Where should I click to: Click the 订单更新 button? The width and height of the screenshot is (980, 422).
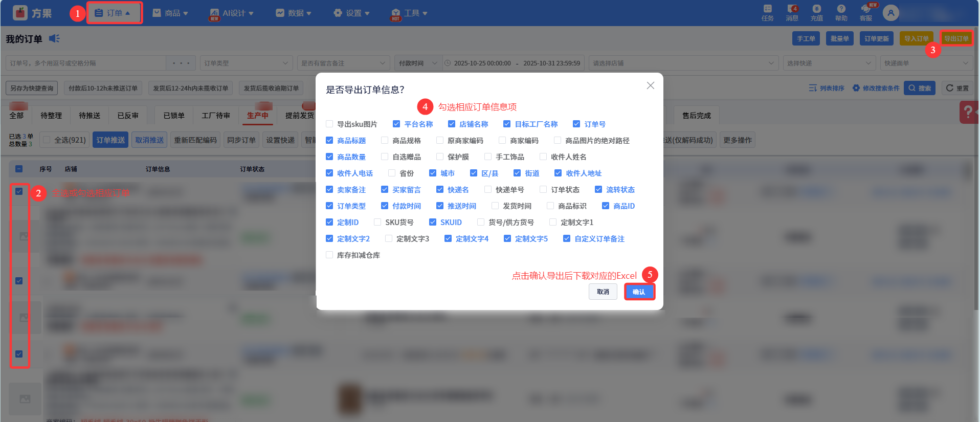point(877,38)
